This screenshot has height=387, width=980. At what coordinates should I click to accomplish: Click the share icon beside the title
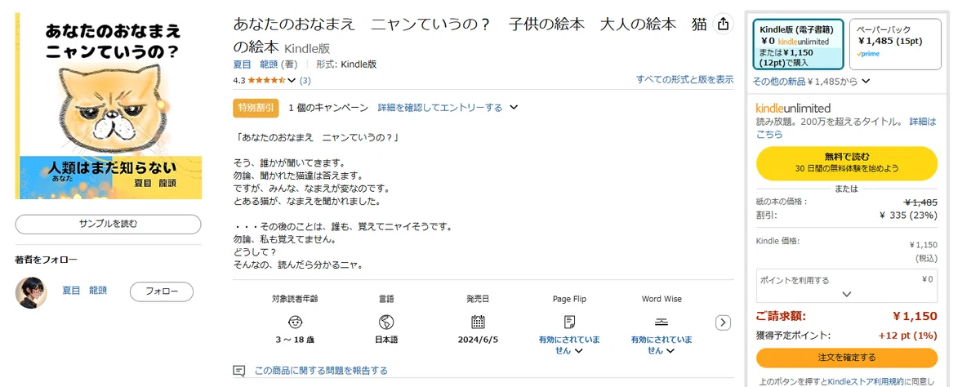pos(723,24)
